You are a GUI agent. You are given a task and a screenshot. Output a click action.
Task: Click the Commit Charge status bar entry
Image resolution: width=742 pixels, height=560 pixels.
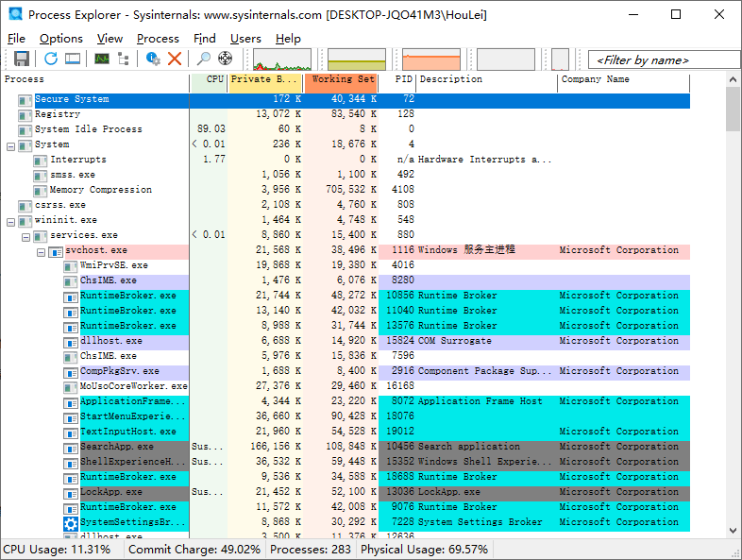point(194,550)
